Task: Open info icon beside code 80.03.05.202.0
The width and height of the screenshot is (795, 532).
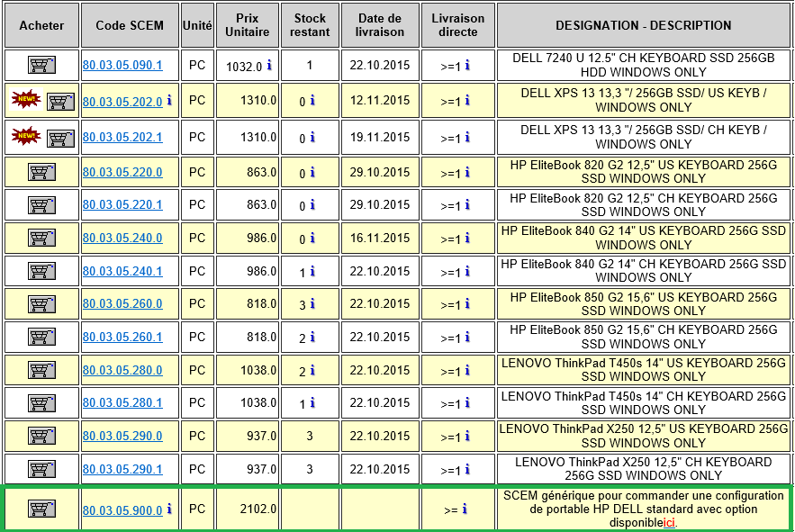Action: pos(169,101)
